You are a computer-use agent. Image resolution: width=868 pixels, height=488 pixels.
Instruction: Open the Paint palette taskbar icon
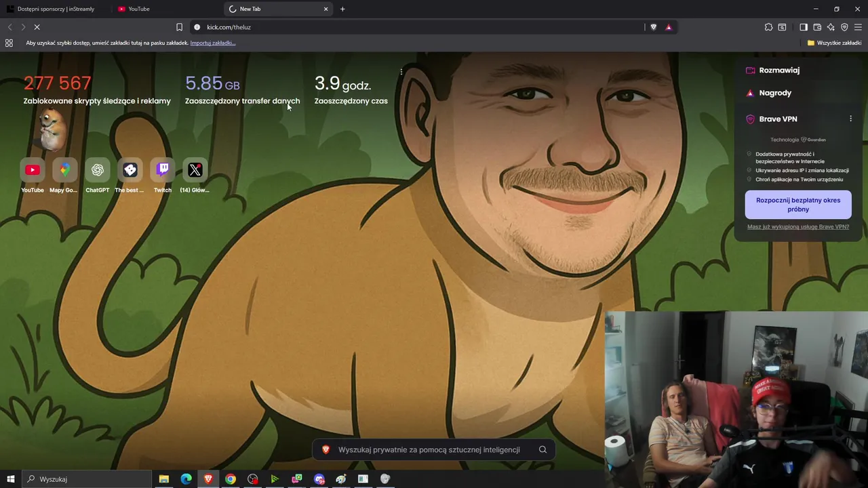point(341,479)
